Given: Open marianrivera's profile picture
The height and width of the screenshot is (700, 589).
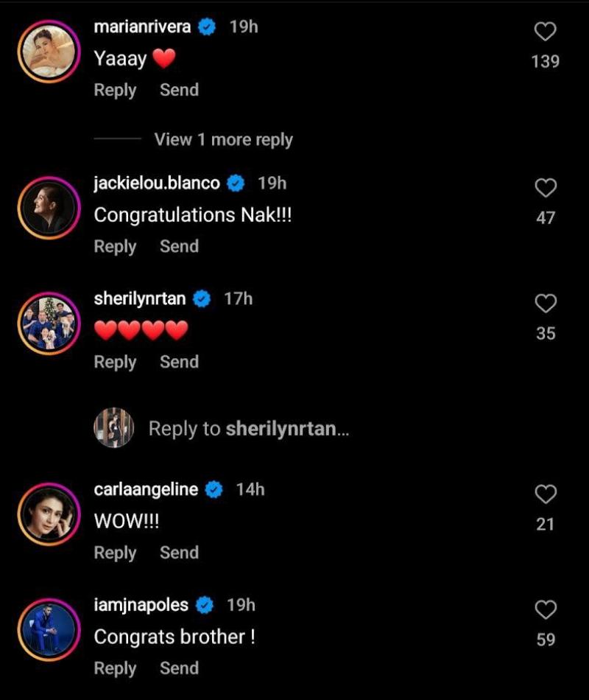Looking at the screenshot, I should pyautogui.click(x=49, y=52).
